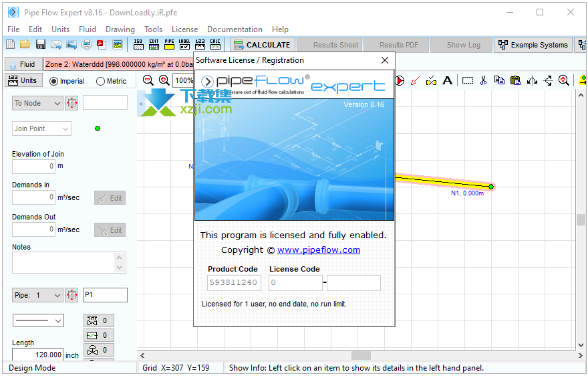Click the 123 ruler toolbar icon
This screenshot has width=588, height=376.
click(200, 44)
